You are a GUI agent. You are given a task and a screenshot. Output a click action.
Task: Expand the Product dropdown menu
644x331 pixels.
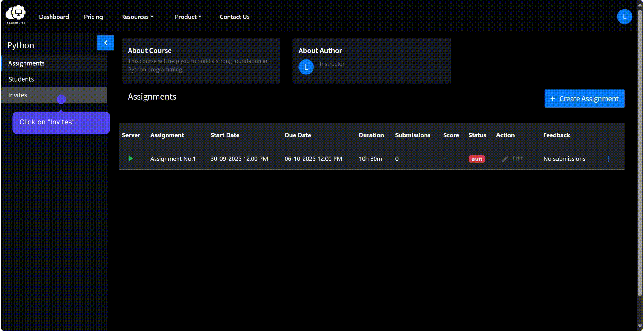188,17
